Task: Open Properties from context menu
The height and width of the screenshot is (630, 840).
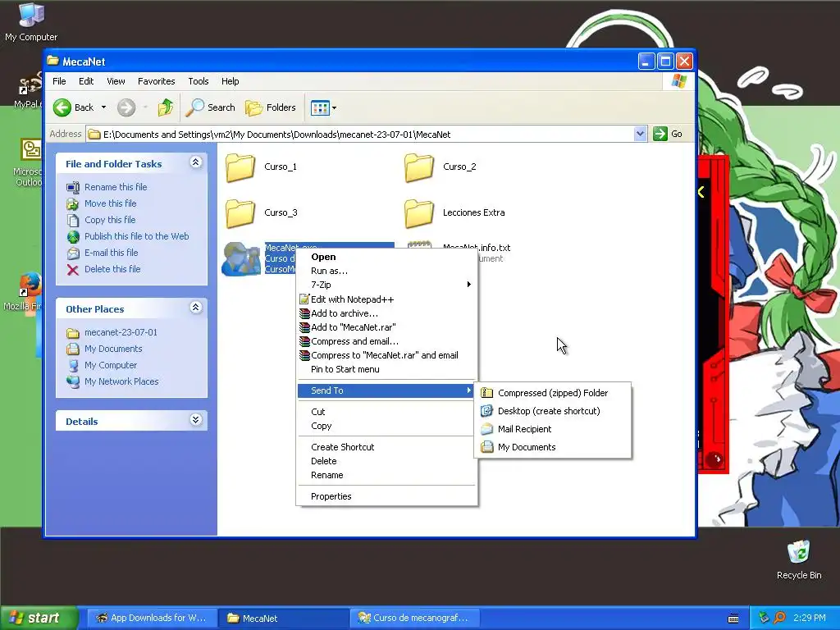Action: pyautogui.click(x=386, y=496)
